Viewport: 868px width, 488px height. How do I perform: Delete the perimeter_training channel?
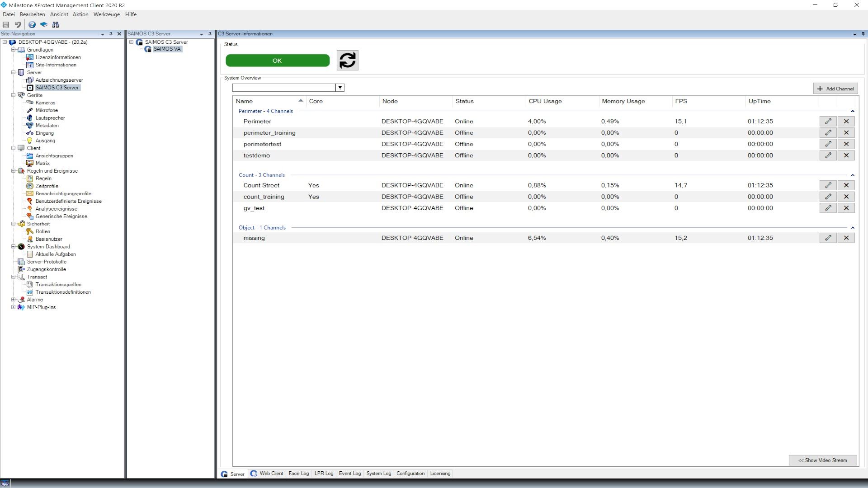click(x=846, y=132)
